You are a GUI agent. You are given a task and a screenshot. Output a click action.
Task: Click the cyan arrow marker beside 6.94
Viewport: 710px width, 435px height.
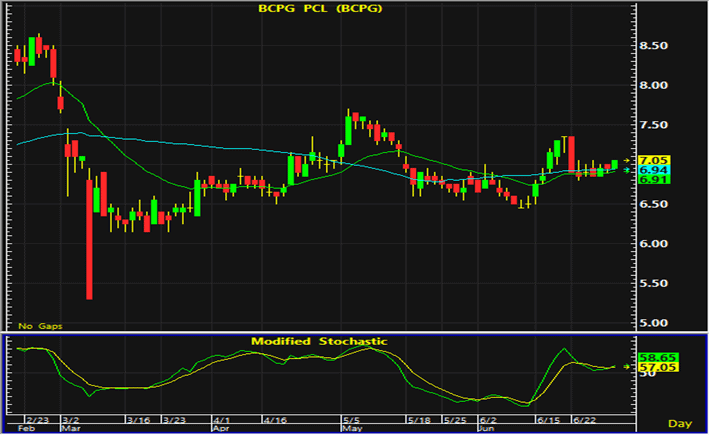tap(626, 170)
